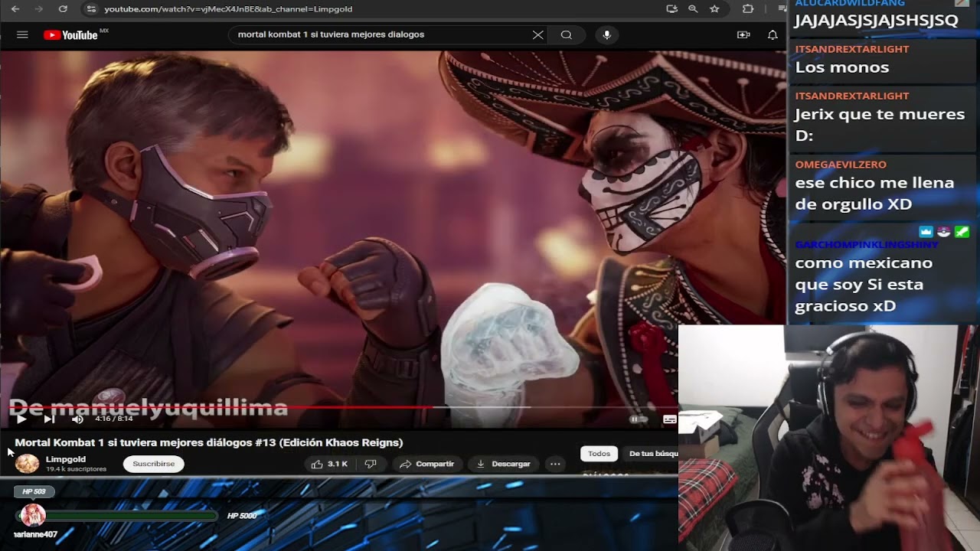The height and width of the screenshot is (551, 980).
Task: Open the browser extensions puzzle icon
Action: tap(748, 9)
